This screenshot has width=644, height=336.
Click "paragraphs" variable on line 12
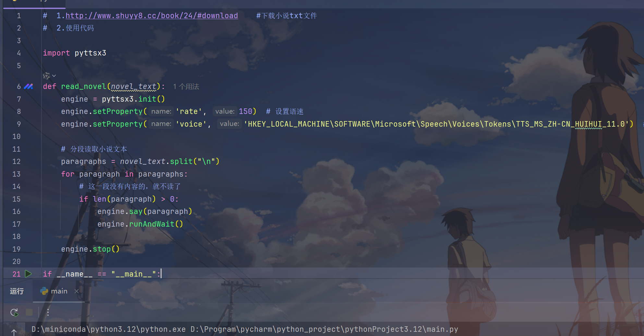tap(84, 161)
